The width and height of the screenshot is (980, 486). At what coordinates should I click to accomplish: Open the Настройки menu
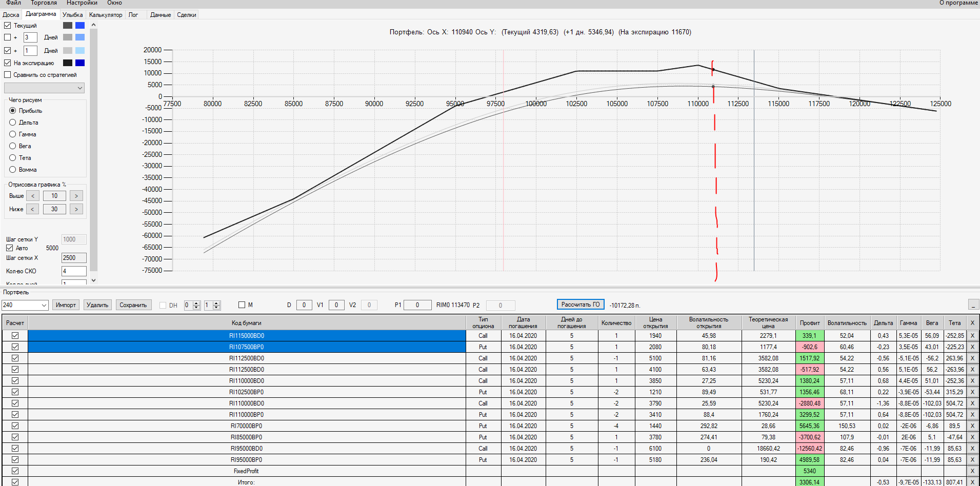coord(82,3)
